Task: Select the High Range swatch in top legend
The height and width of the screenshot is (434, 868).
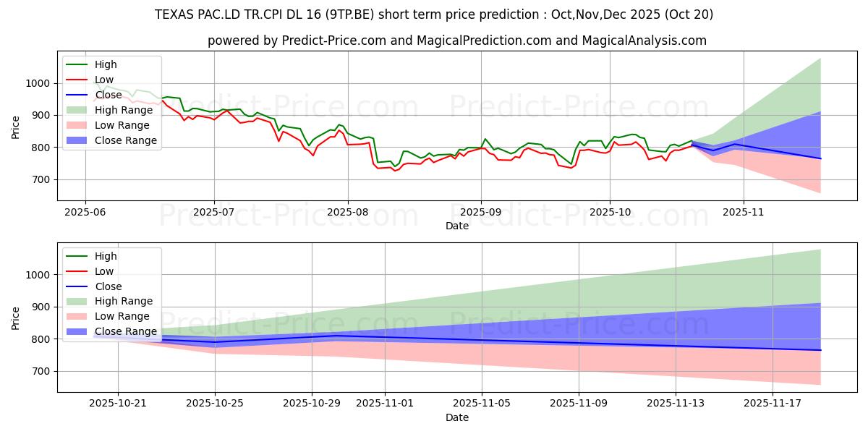Action: [78, 110]
